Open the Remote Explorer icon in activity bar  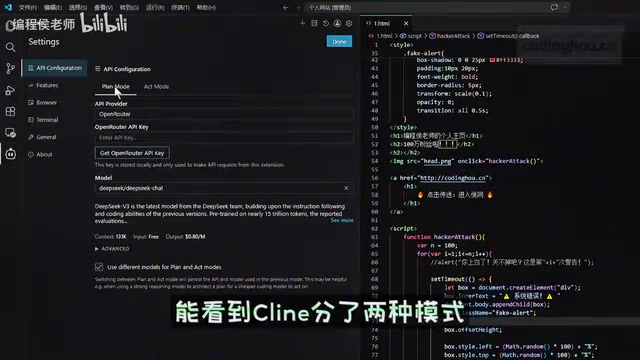tap(11, 133)
